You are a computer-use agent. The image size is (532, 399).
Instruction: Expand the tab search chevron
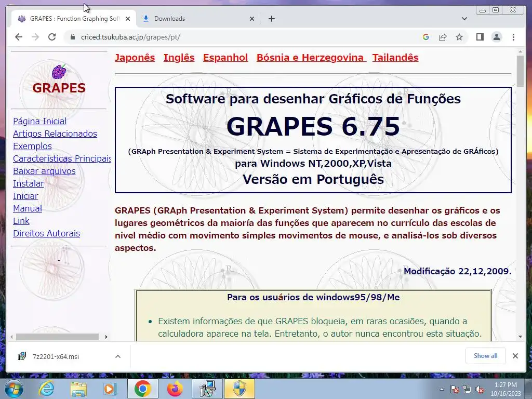[x=464, y=19]
